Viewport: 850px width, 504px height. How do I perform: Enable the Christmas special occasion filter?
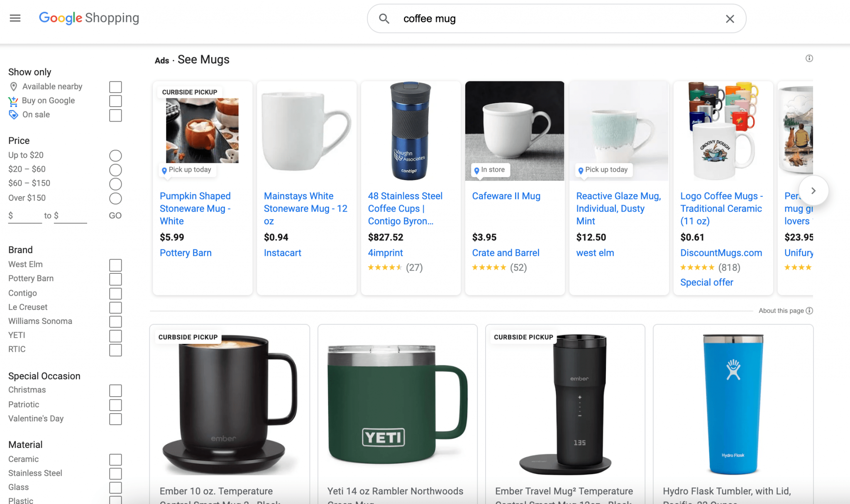115,390
